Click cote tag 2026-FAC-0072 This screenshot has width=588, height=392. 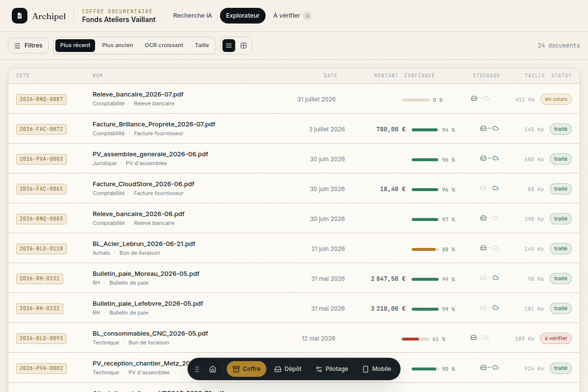tap(41, 129)
